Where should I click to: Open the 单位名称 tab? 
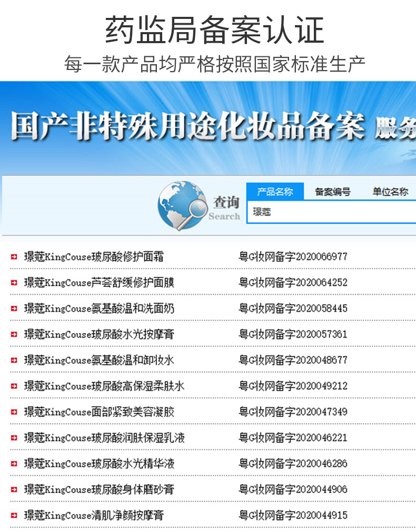coord(390,192)
